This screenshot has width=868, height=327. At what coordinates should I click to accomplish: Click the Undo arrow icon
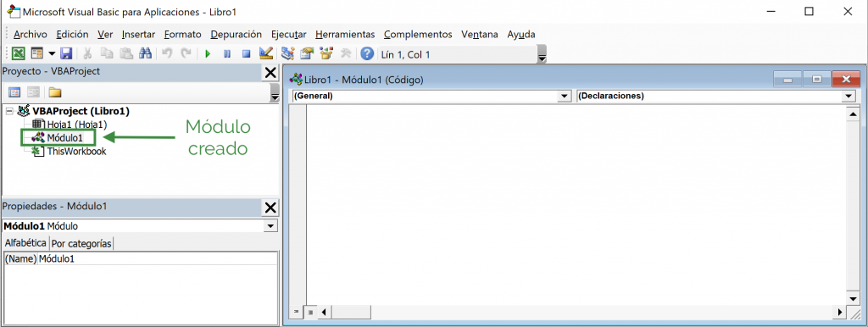pyautogui.click(x=167, y=53)
